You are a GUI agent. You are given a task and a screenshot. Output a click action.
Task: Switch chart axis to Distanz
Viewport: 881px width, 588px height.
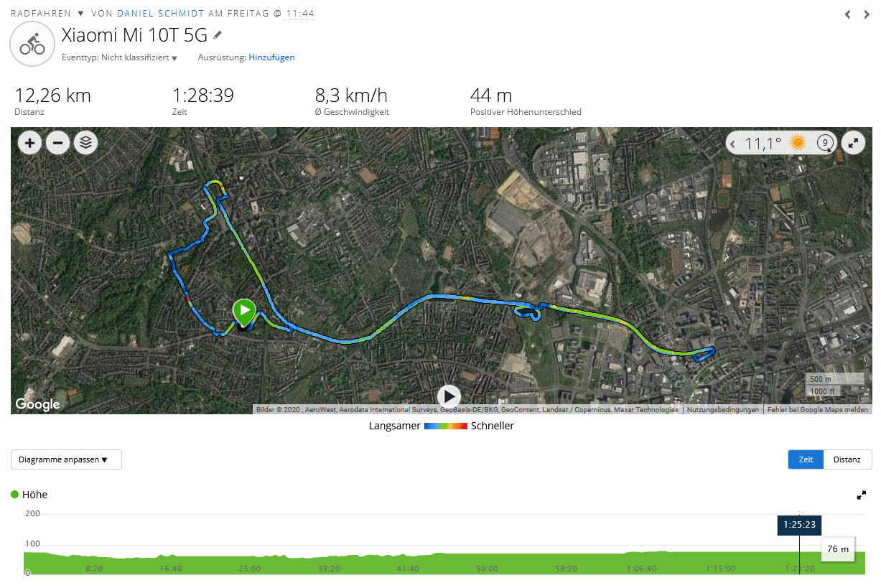(x=847, y=459)
